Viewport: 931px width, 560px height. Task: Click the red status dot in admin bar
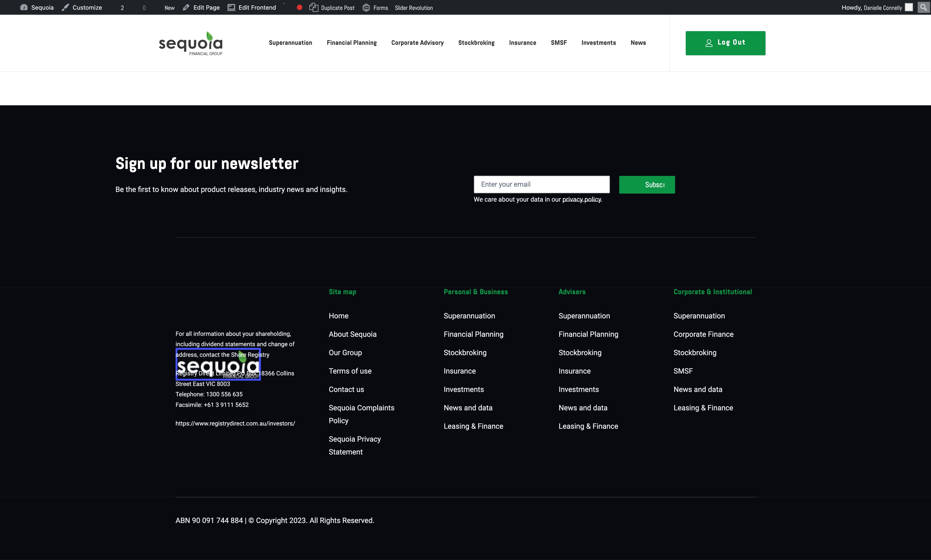coord(300,7)
